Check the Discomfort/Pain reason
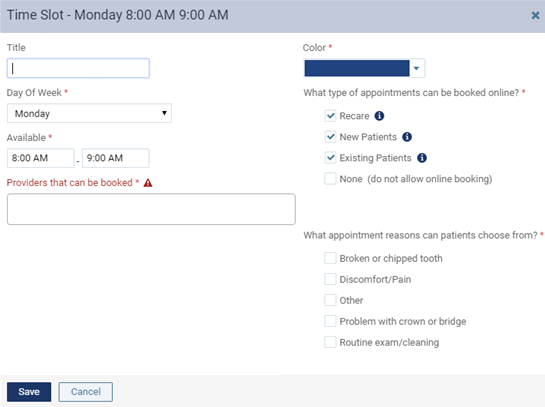Image resolution: width=545 pixels, height=407 pixels. coord(330,279)
